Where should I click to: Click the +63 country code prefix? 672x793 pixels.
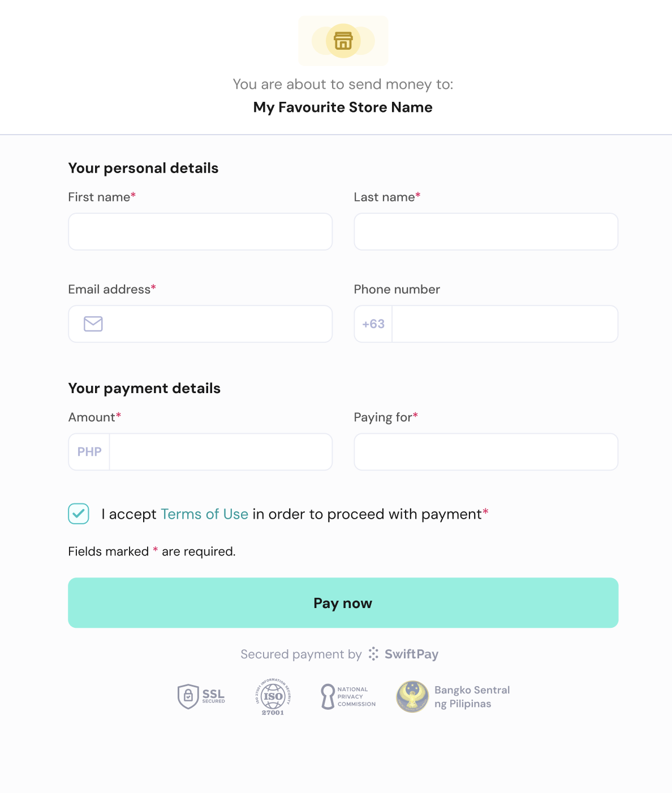pyautogui.click(x=373, y=324)
